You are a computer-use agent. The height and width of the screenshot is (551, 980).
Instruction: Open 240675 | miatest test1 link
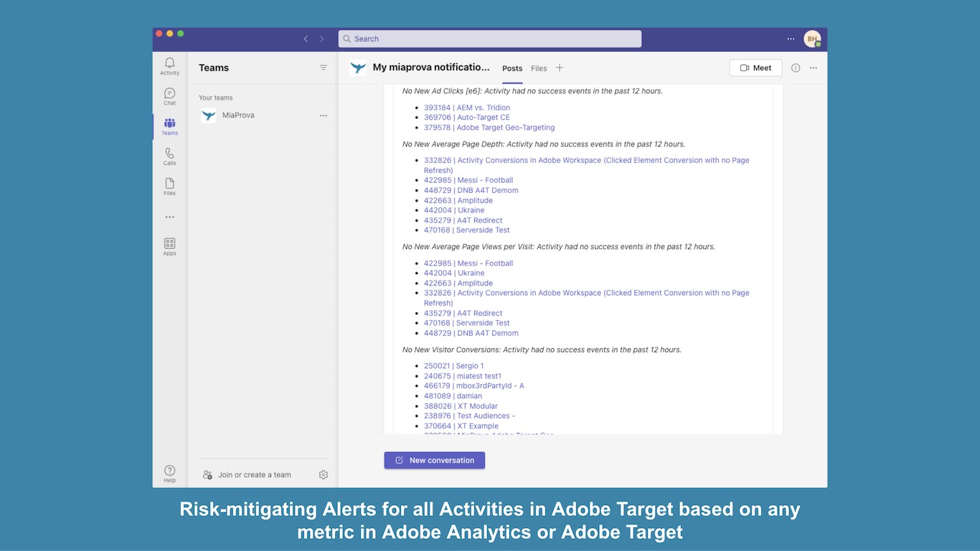click(x=463, y=376)
